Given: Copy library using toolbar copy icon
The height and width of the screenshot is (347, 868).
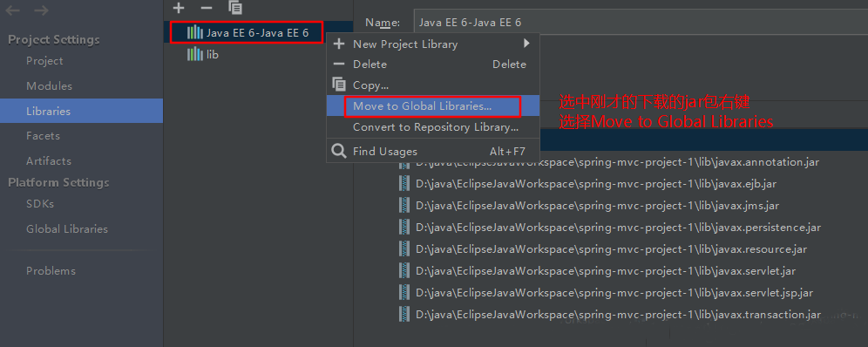Looking at the screenshot, I should click(235, 7).
